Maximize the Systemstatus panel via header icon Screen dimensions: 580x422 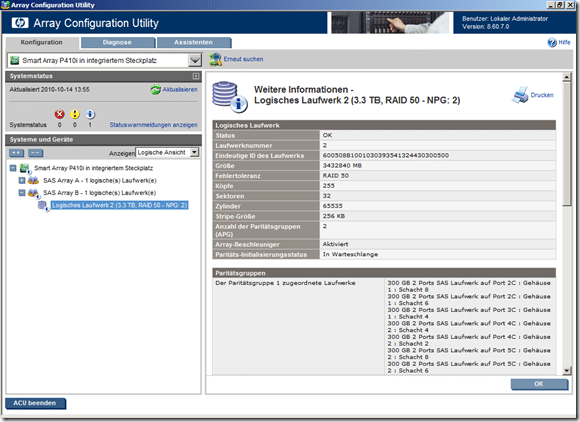coord(196,76)
